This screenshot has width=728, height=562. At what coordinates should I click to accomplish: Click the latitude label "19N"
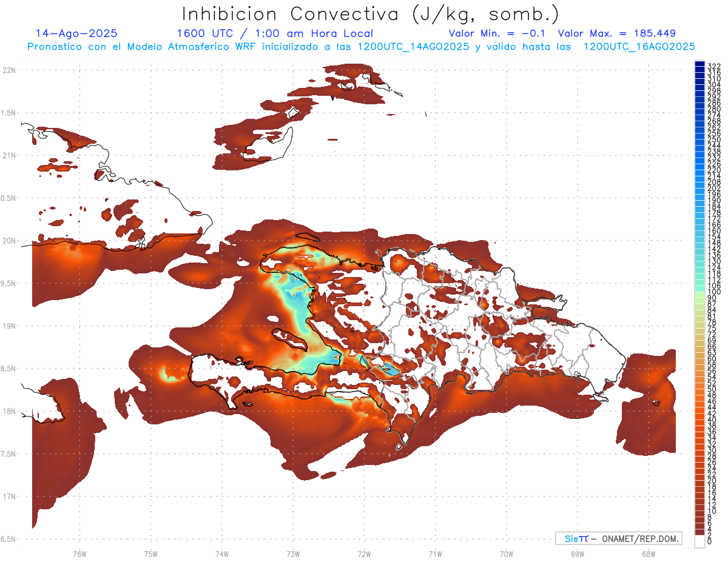click(x=8, y=326)
